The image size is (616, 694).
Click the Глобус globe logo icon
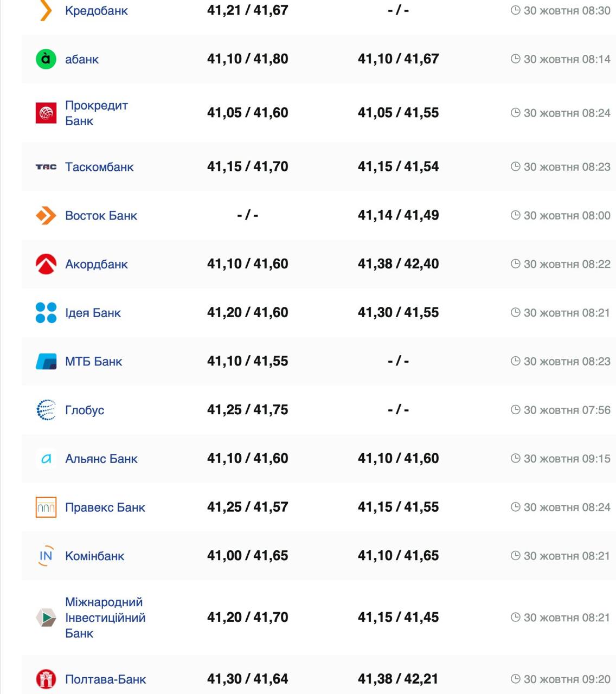tap(46, 410)
